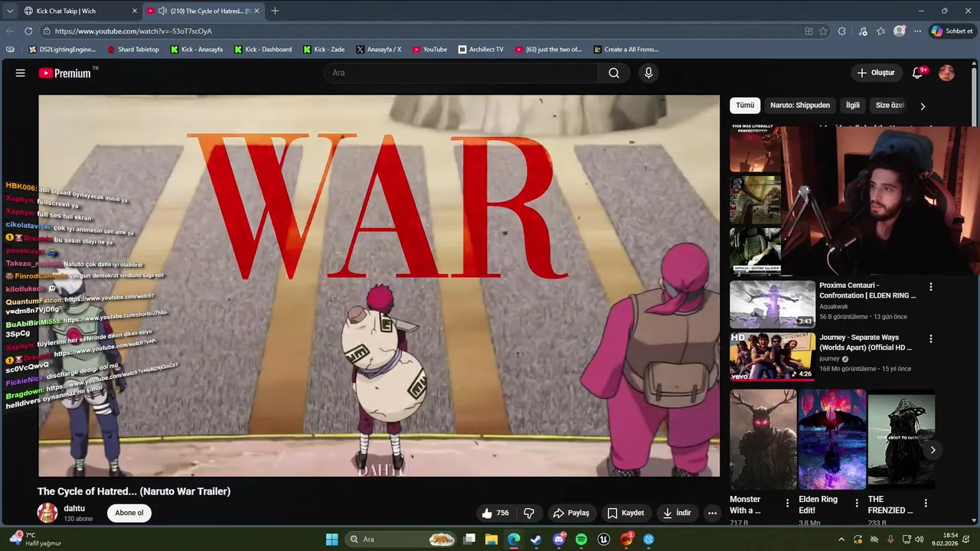The image size is (980, 551).
Task: Open YouTube notifications bell
Action: pyautogui.click(x=918, y=73)
